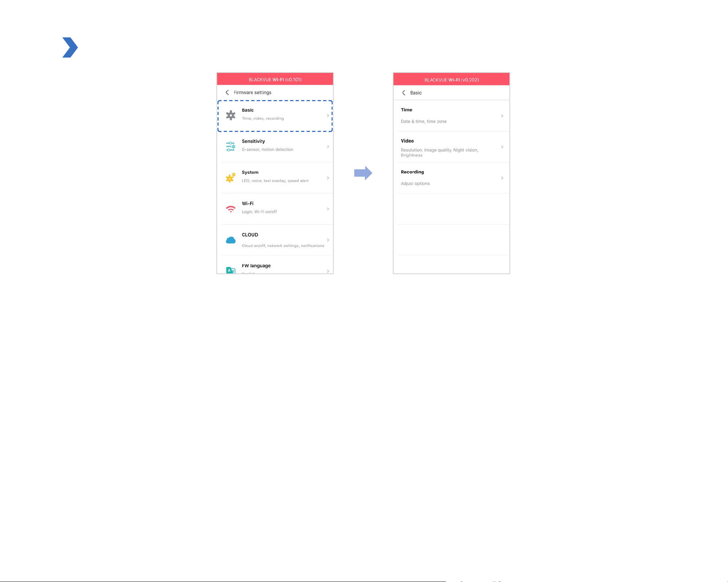Click 'Time, video, recording' subtitle

[263, 118]
